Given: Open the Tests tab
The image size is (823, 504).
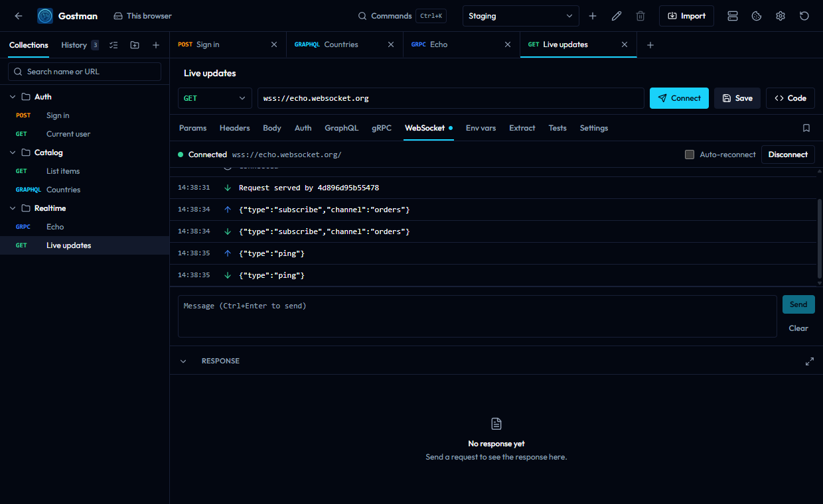Looking at the screenshot, I should click(558, 128).
